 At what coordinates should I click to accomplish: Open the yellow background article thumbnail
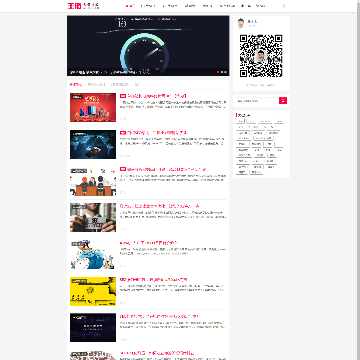pyautogui.click(x=93, y=291)
